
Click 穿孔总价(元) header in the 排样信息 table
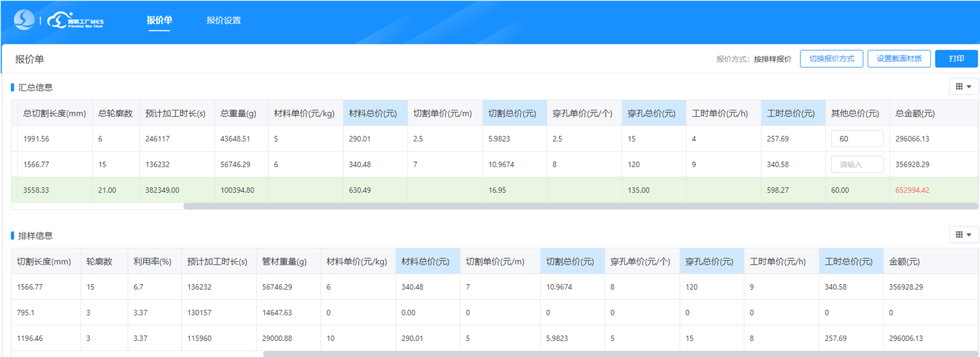click(x=710, y=261)
